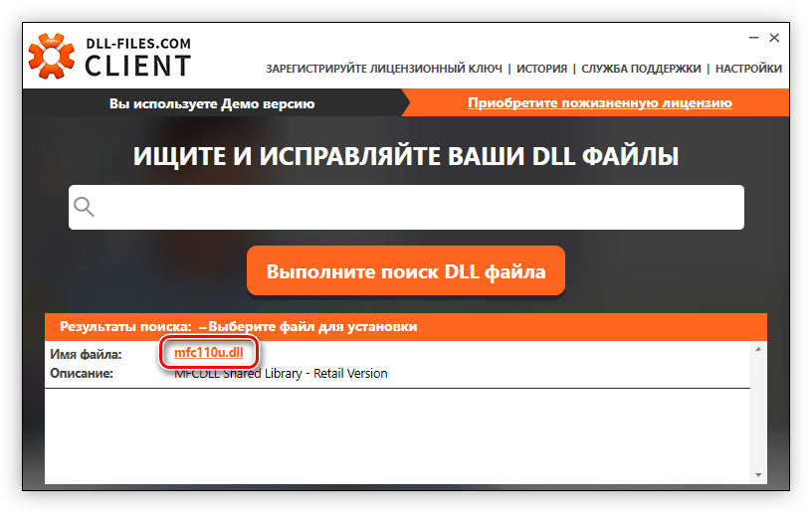Click the Описание label
812x513 pixels.
[x=82, y=374]
